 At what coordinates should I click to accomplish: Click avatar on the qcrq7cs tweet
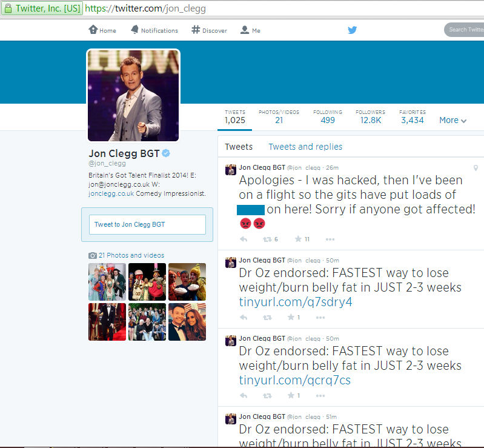coord(231,341)
